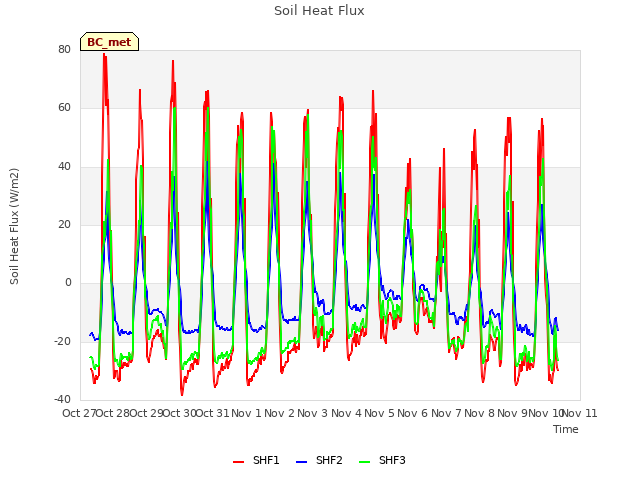Click the Time axis title
Image resolution: width=640 pixels, height=480 pixels.
pyautogui.click(x=566, y=429)
